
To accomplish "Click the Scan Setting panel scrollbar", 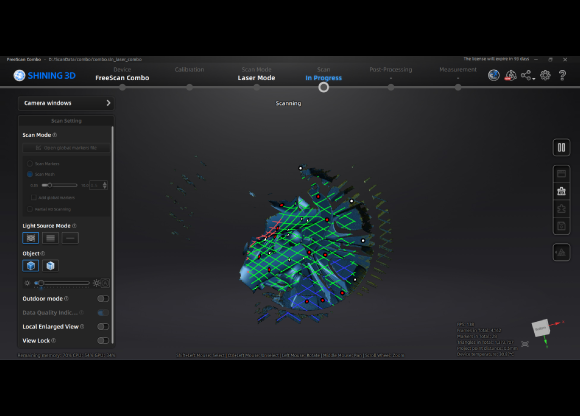I will point(112,235).
